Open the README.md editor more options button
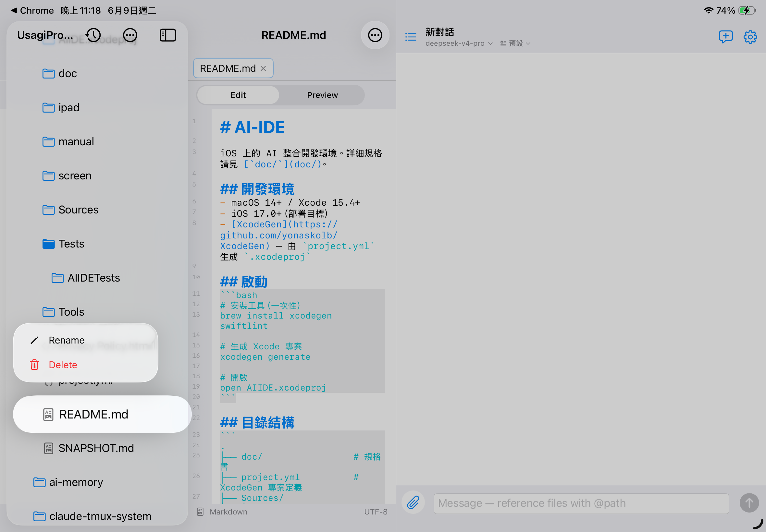This screenshot has height=532, width=766. [x=375, y=35]
